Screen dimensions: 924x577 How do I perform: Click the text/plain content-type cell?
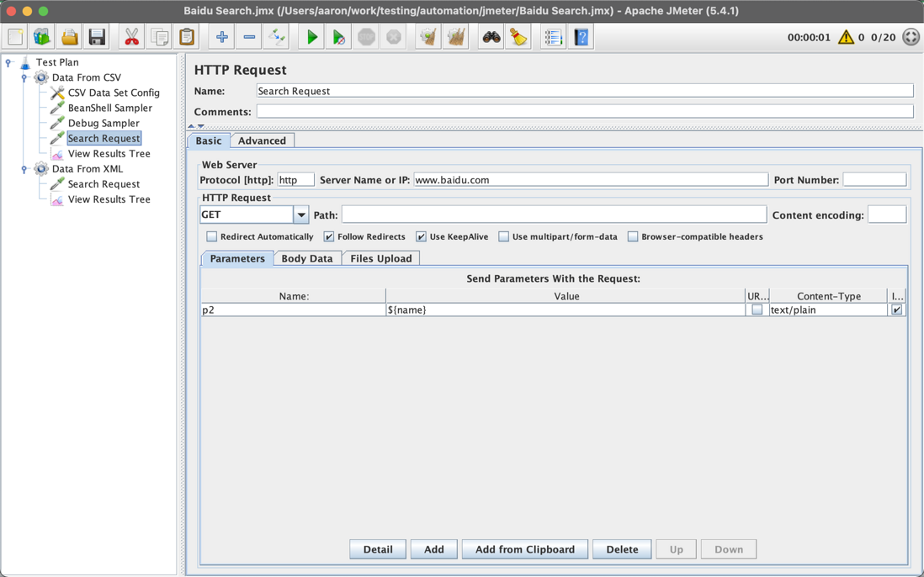(x=828, y=310)
